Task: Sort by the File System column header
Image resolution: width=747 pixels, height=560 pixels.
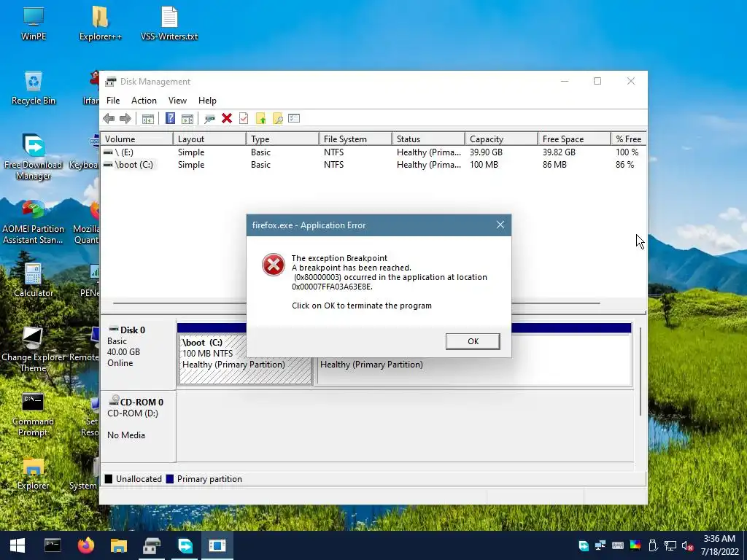Action: (355, 139)
